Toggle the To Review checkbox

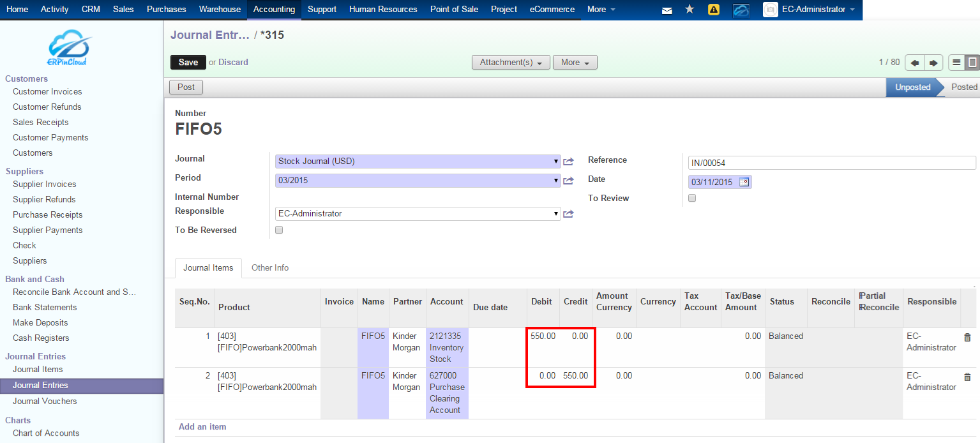point(692,198)
